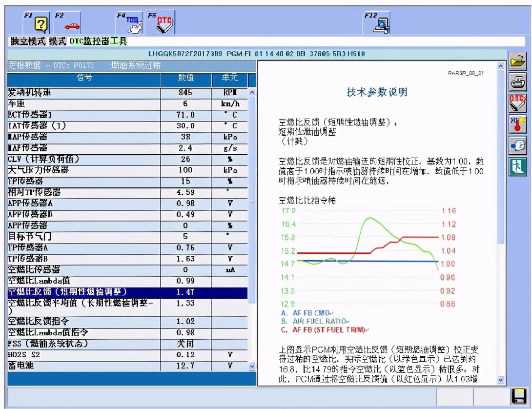
Task: Select the F4 tool icon in top toolbar
Action: [x=133, y=23]
